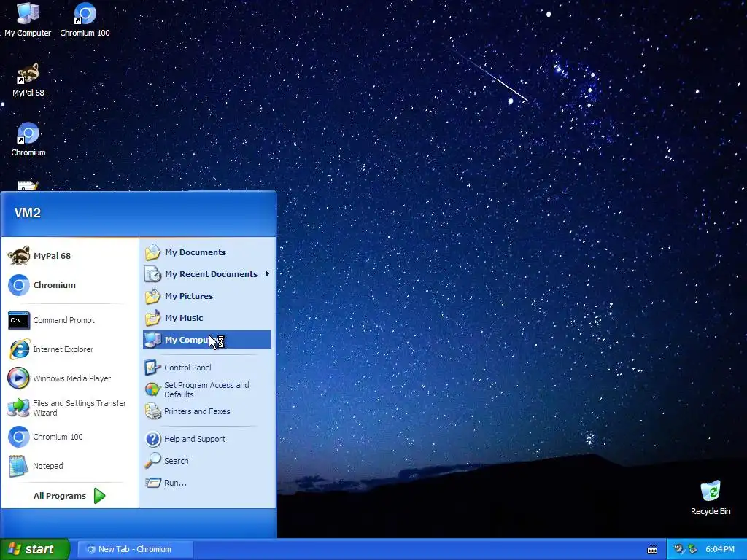Open Command Prompt in the Start menu

point(69,320)
